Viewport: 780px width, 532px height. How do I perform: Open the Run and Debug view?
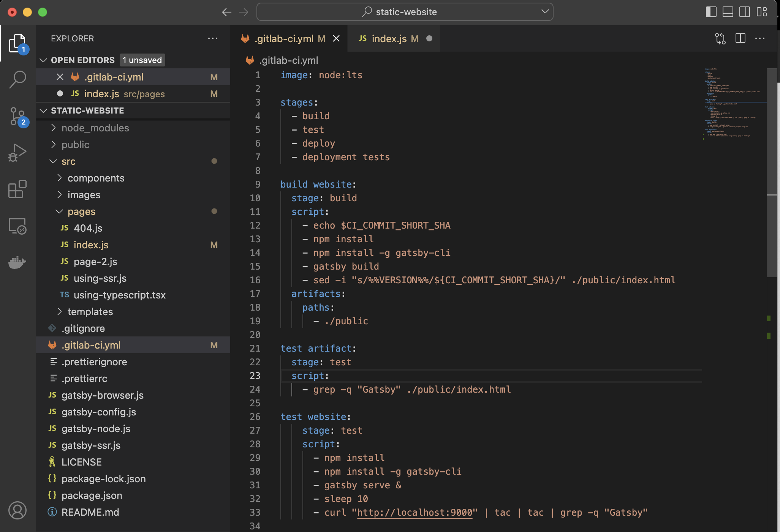17,152
